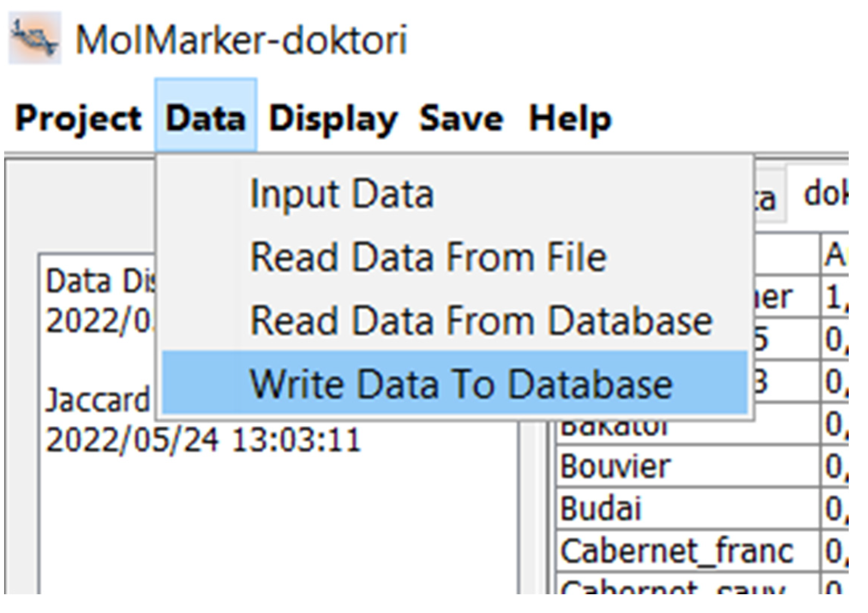Open the Save menu
This screenshot has width=868, height=613.
point(461,118)
